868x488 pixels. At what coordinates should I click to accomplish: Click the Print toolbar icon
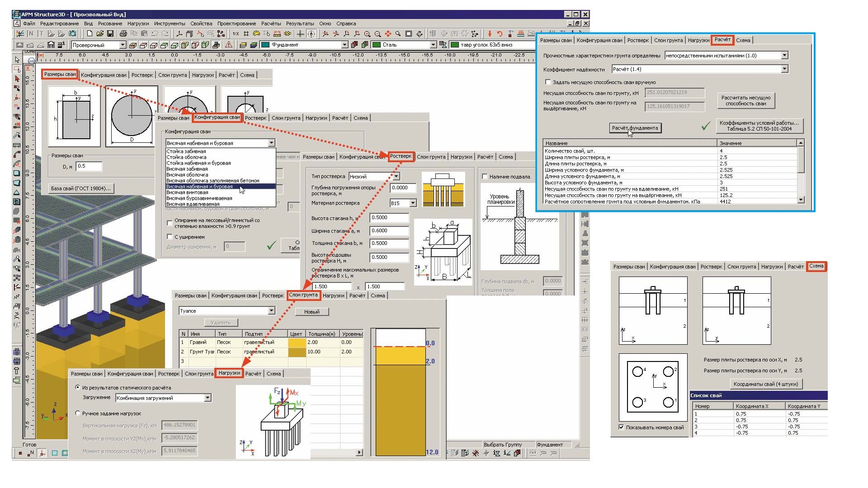point(123,33)
